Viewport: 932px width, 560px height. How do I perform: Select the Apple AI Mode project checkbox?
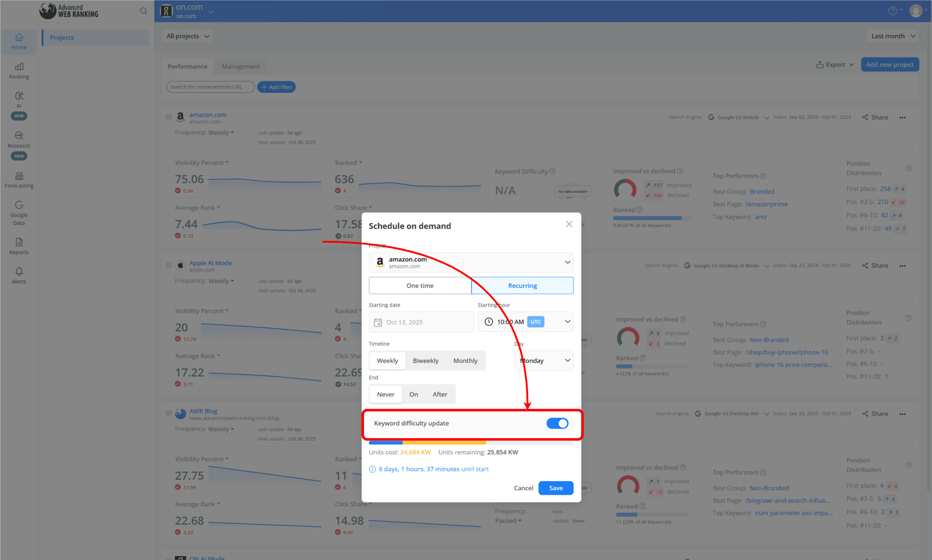point(169,265)
